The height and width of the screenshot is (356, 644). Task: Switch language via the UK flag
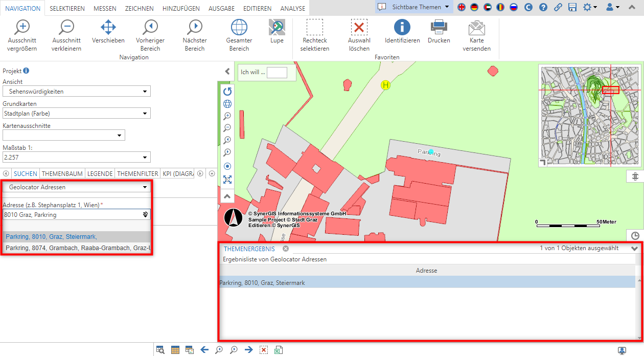[462, 7]
